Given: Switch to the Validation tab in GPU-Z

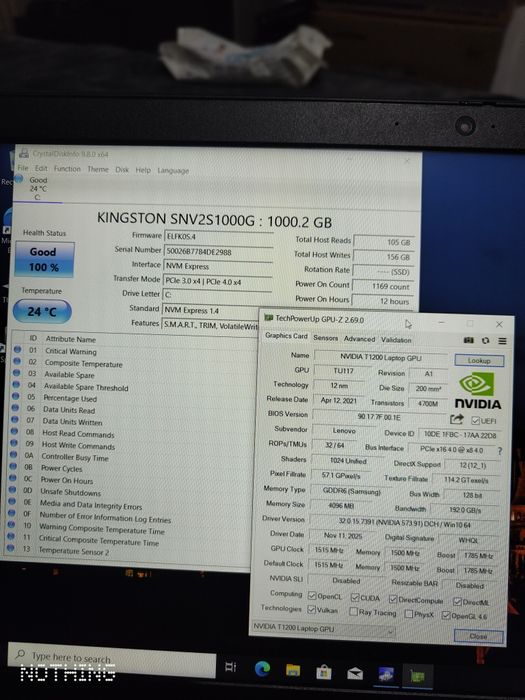Looking at the screenshot, I should point(396,340).
